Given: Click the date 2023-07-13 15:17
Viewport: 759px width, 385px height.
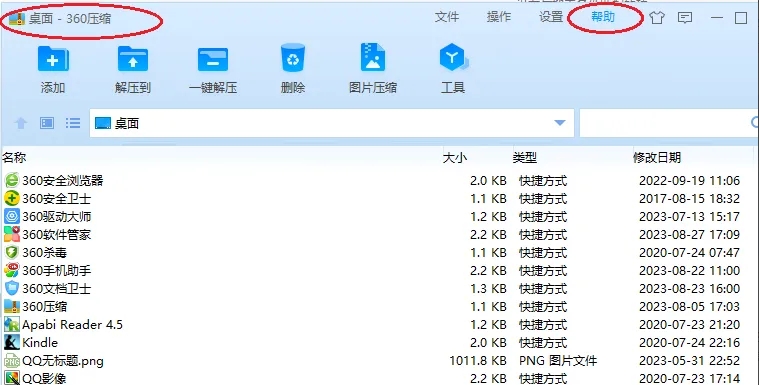Looking at the screenshot, I should pos(689,216).
